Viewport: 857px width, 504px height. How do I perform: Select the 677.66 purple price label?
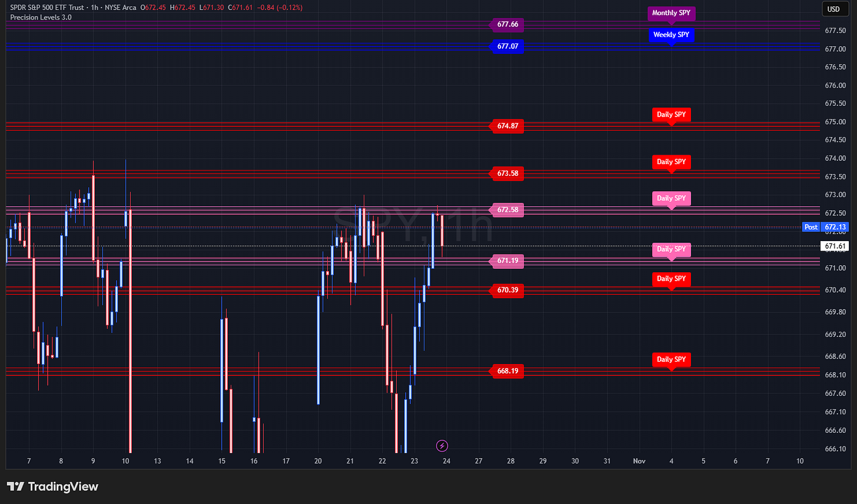pyautogui.click(x=507, y=25)
